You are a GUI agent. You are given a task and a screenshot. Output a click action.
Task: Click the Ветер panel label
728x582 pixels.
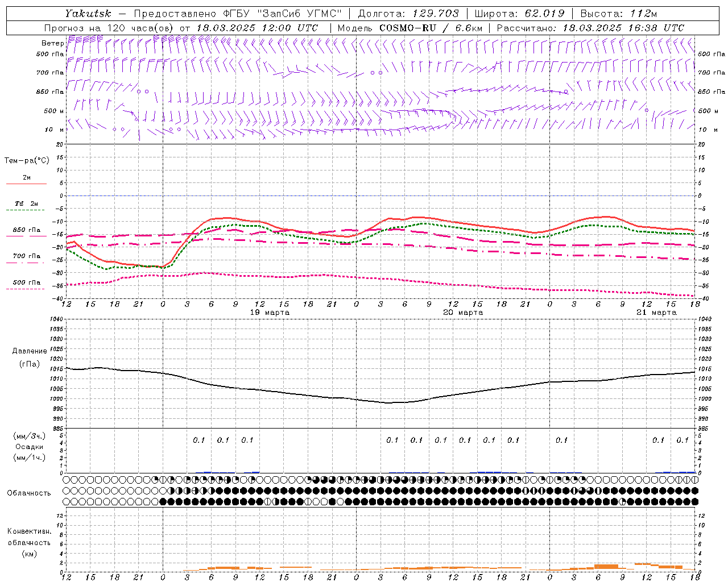pyautogui.click(x=52, y=43)
